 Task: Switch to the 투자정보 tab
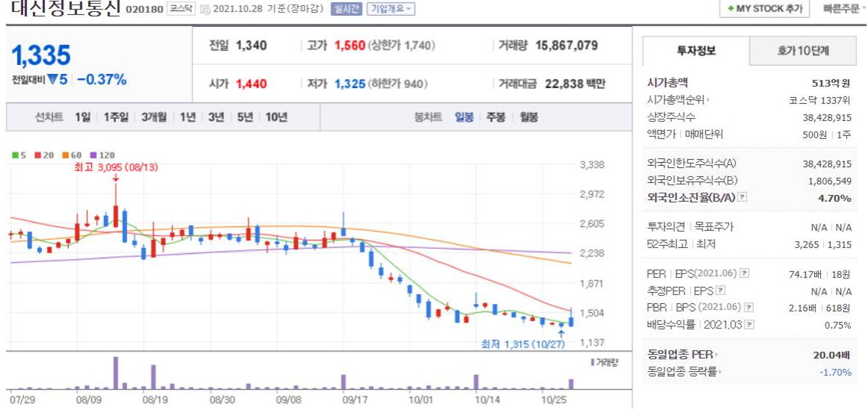[x=696, y=51]
